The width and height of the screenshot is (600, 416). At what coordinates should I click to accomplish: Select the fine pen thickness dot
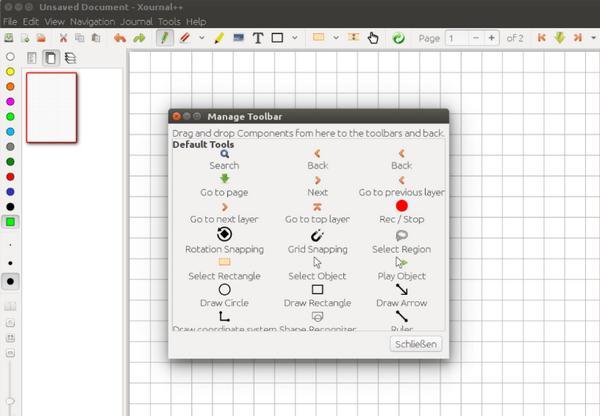click(x=10, y=245)
